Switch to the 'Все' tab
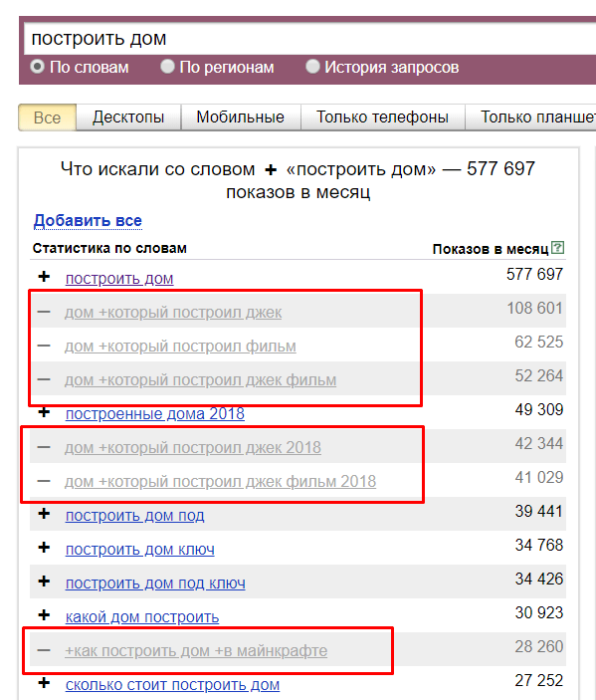Viewport: 596px width, 700px height. (48, 117)
